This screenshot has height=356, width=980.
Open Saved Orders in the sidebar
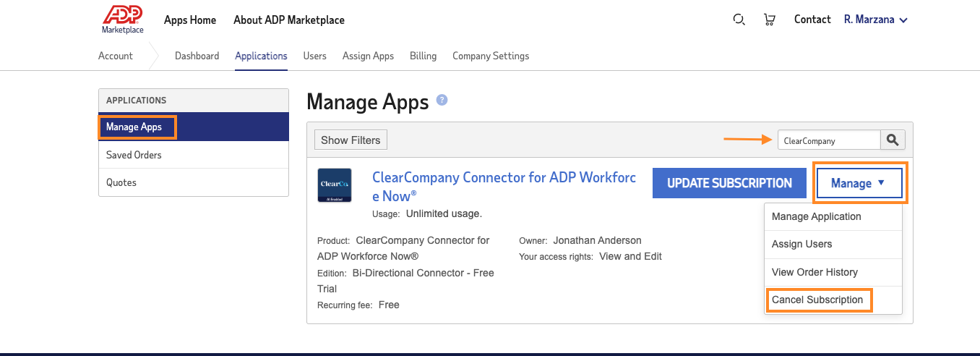pyautogui.click(x=194, y=155)
